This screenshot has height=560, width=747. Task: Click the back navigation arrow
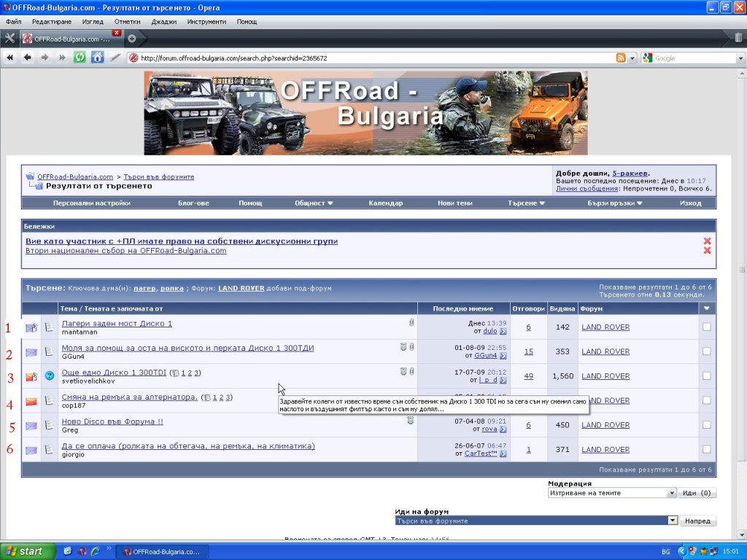(x=28, y=58)
